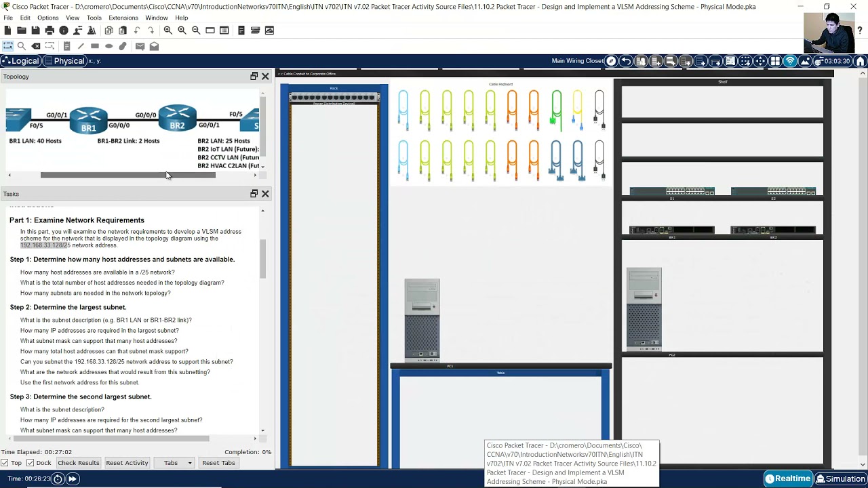The image size is (868, 488).
Task: Click the Paste icon in toolbar
Action: (x=123, y=30)
